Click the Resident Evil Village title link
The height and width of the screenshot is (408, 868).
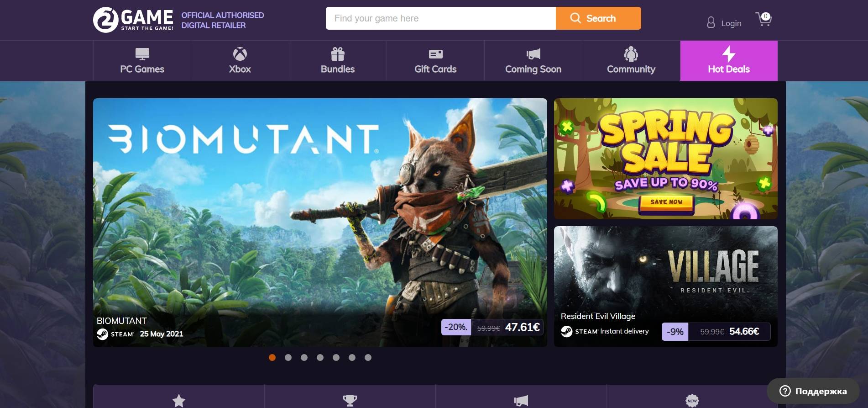[598, 316]
